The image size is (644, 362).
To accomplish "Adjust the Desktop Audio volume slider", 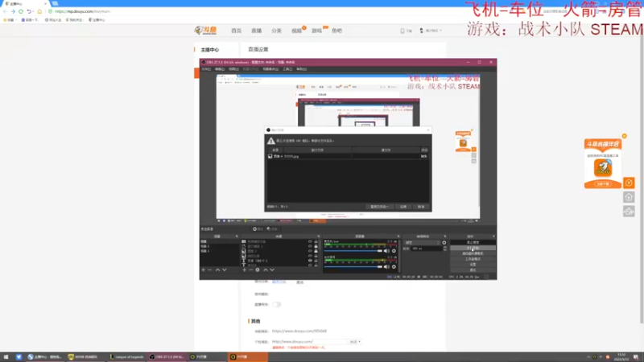I will (x=353, y=267).
